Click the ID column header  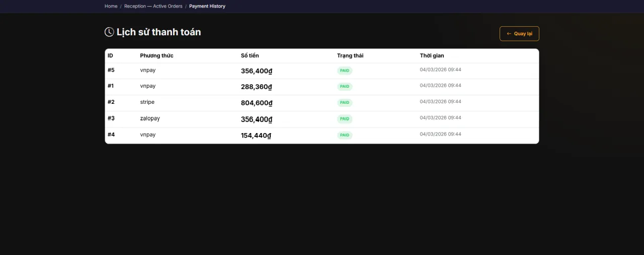pos(110,55)
